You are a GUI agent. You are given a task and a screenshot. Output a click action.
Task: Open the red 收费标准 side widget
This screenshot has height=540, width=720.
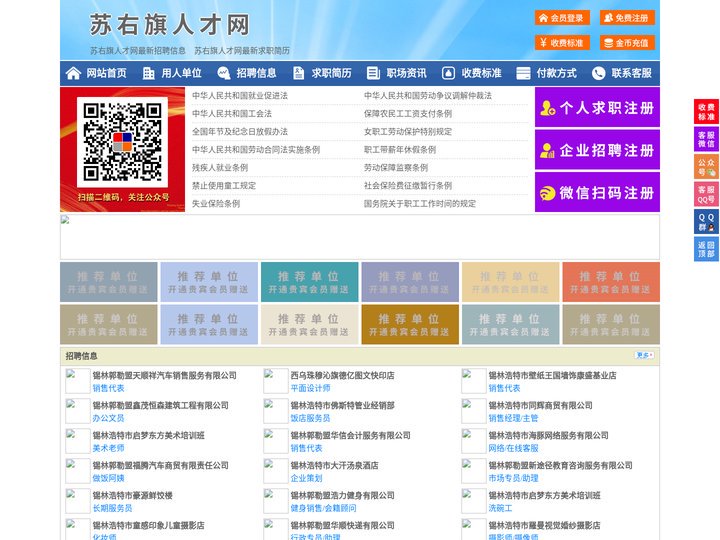[706, 112]
